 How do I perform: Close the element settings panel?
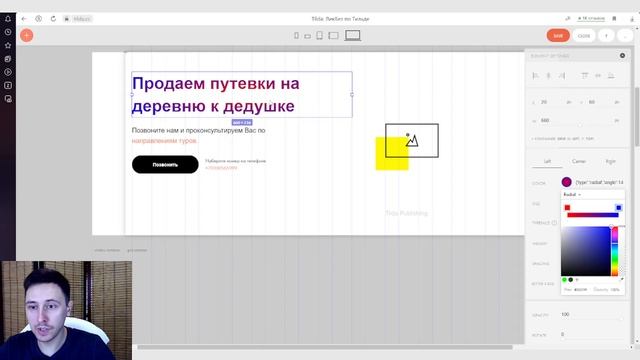click(x=622, y=56)
